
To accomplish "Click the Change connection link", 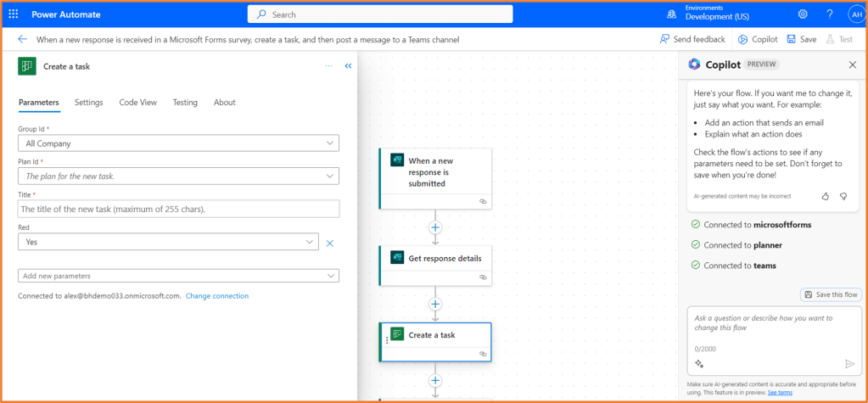I will [x=217, y=296].
